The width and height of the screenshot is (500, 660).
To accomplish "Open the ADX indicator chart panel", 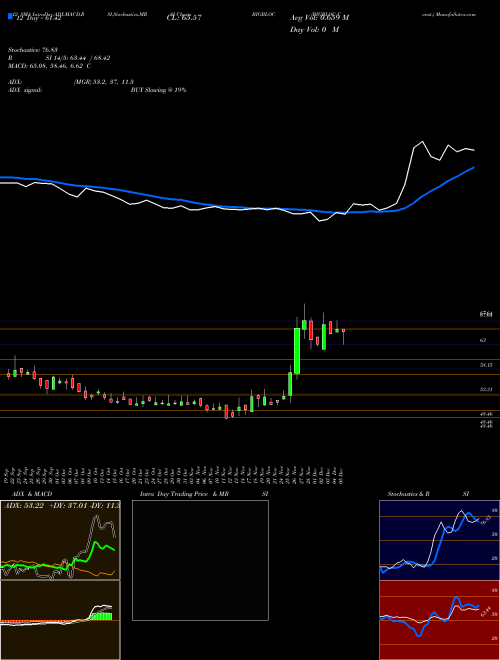I will tap(60, 540).
